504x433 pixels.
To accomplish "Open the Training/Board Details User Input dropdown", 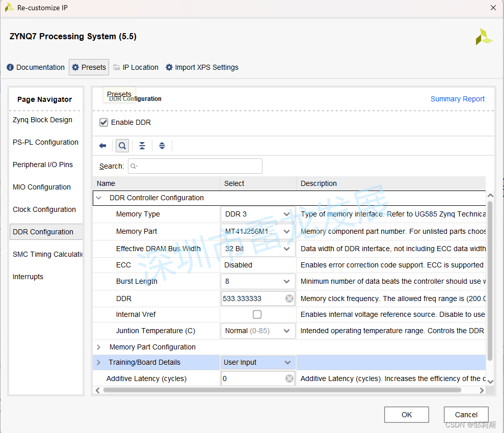I will tap(258, 362).
